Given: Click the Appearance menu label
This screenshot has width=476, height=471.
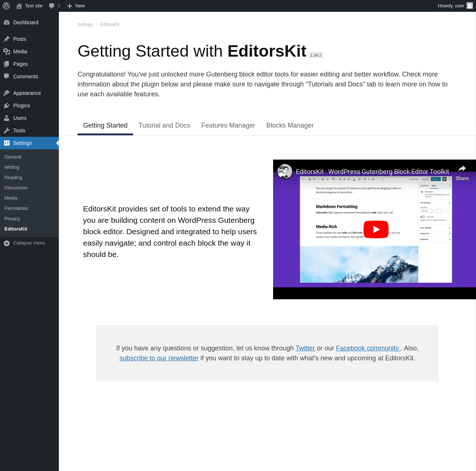Looking at the screenshot, I should click(27, 93).
